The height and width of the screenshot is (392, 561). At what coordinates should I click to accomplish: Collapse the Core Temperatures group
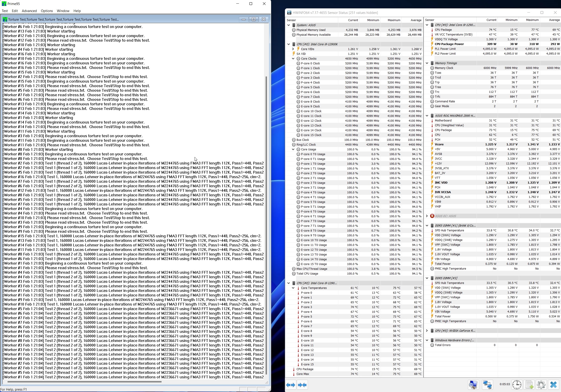pos(293,288)
